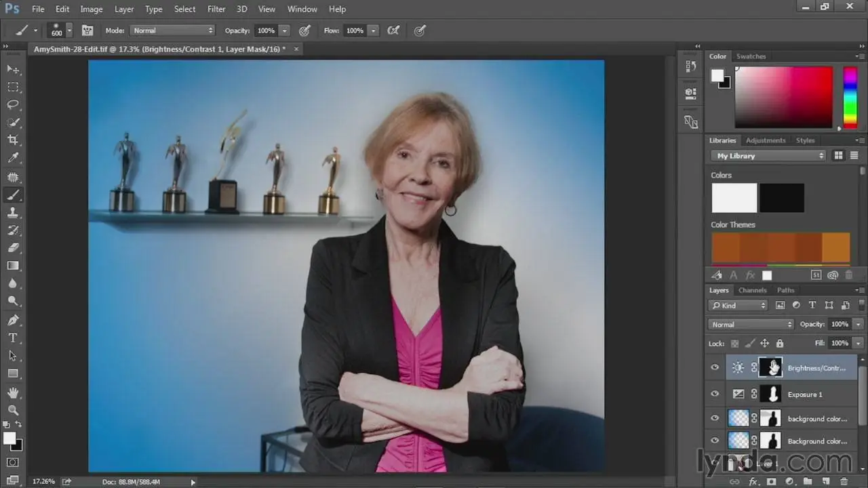This screenshot has width=868, height=488.
Task: Select the black swatch in Library Colors
Action: click(782, 198)
